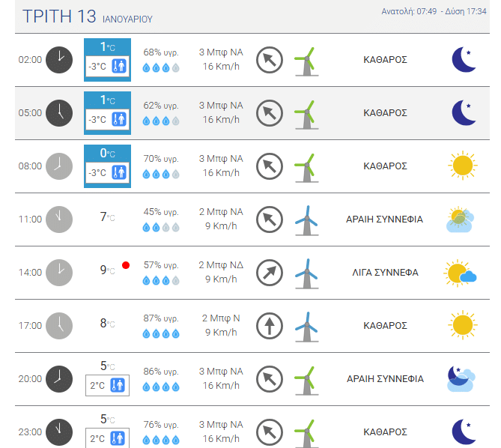Click the crescent moon icon at 02:00

pyautogui.click(x=464, y=59)
